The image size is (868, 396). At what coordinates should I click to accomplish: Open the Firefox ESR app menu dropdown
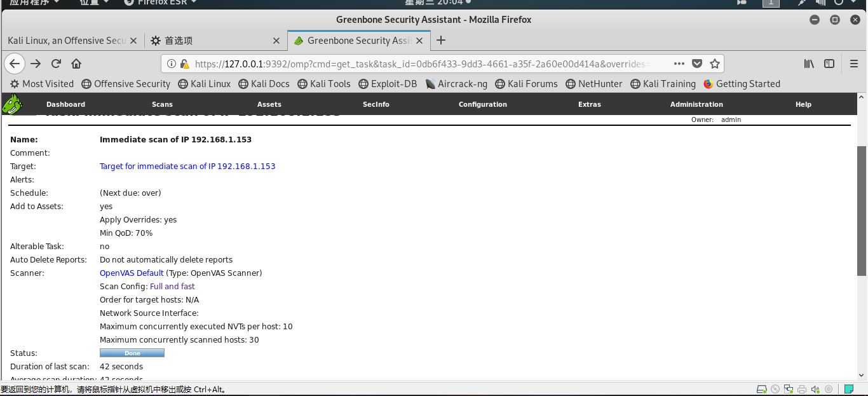pos(160,3)
